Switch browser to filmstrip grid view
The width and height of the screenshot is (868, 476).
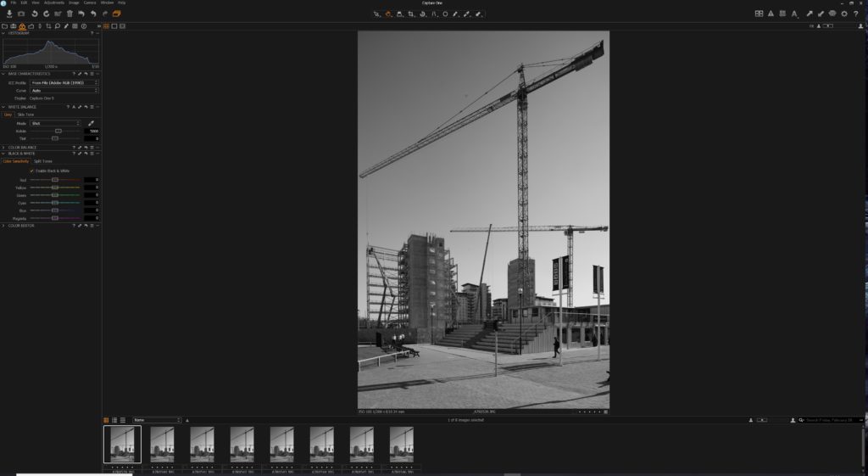[x=106, y=420]
